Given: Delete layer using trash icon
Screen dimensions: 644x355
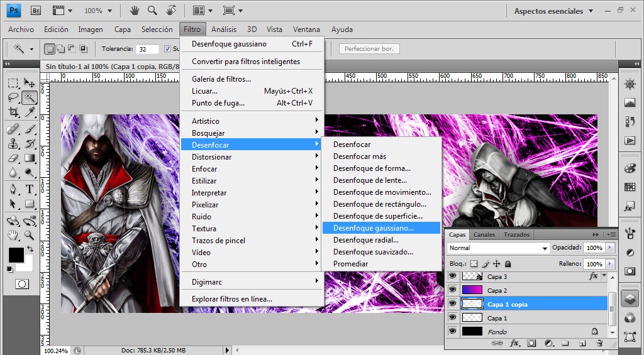Looking at the screenshot, I should (599, 342).
